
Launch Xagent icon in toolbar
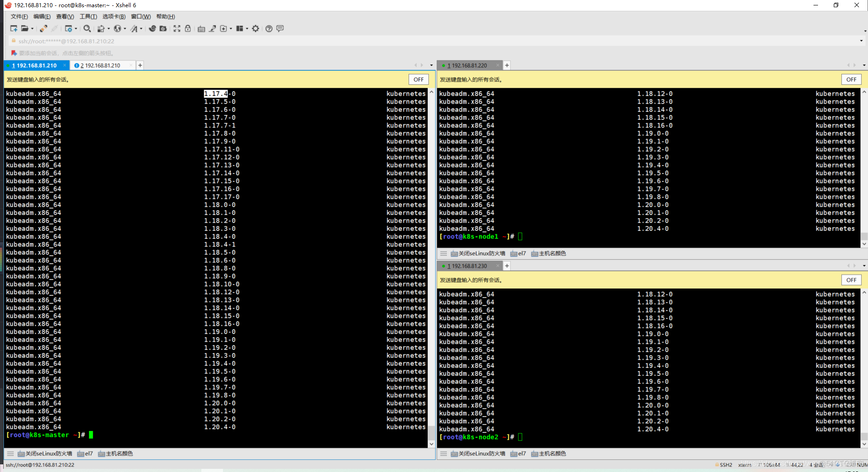click(163, 28)
